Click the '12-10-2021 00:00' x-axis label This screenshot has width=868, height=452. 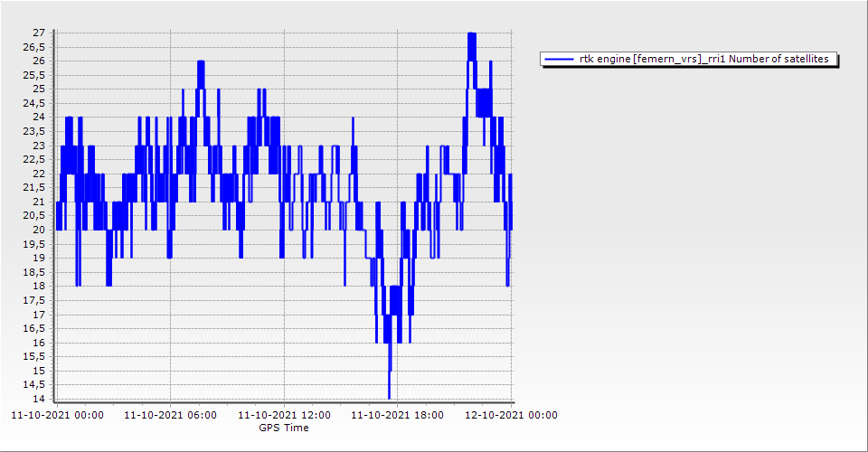point(511,416)
